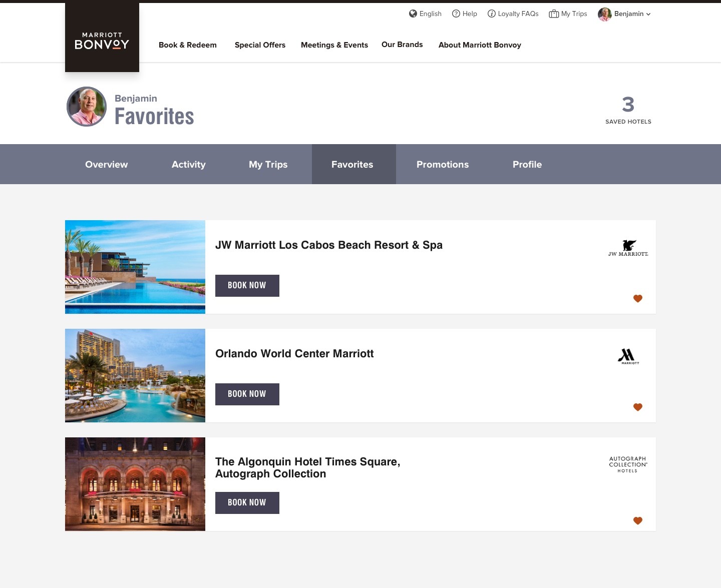
Task: Click the Help question mark icon
Action: click(456, 14)
